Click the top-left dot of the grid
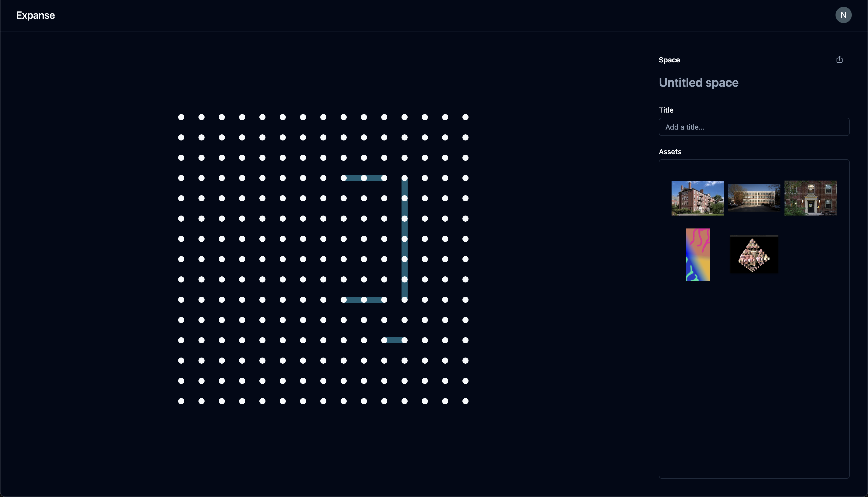 [x=181, y=117]
